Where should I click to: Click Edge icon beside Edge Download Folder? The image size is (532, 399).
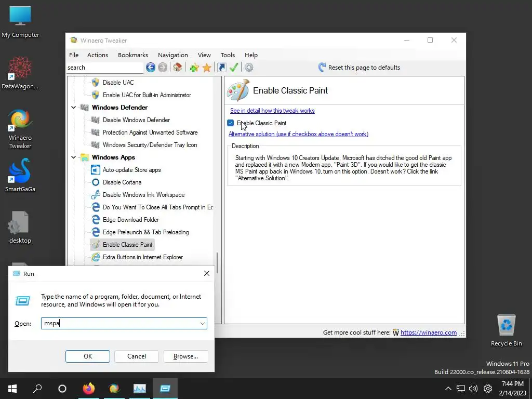tap(96, 220)
